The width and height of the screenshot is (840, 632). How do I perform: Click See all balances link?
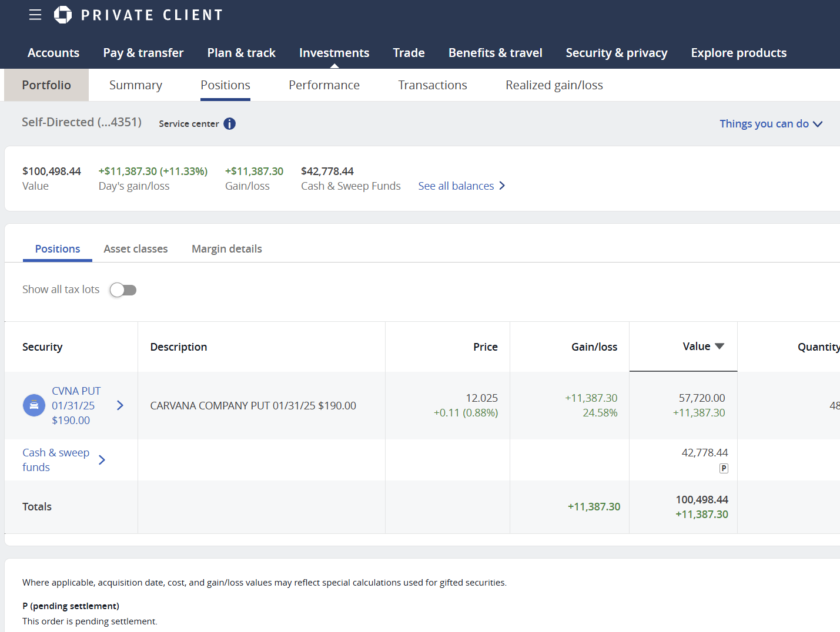(x=456, y=186)
